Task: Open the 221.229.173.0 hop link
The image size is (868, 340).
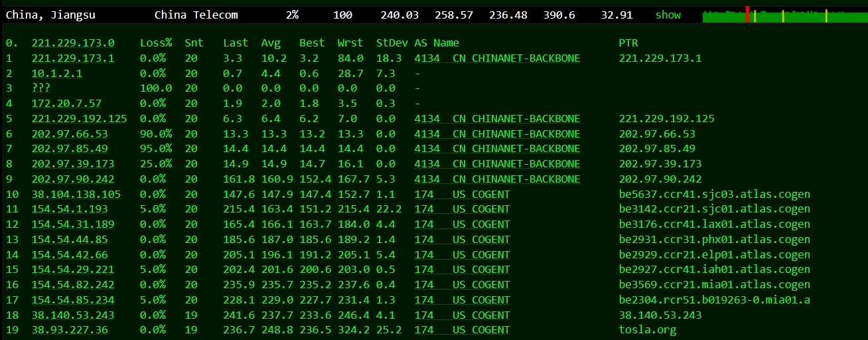Action: pyautogui.click(x=73, y=43)
